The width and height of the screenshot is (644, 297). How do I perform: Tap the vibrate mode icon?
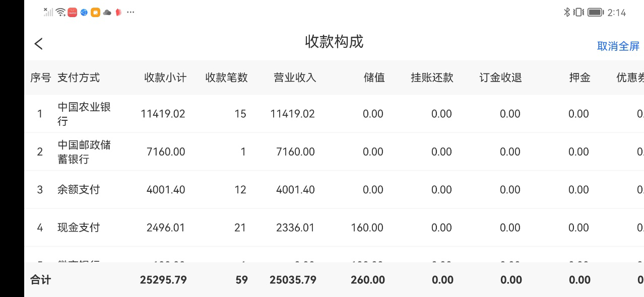click(x=579, y=13)
